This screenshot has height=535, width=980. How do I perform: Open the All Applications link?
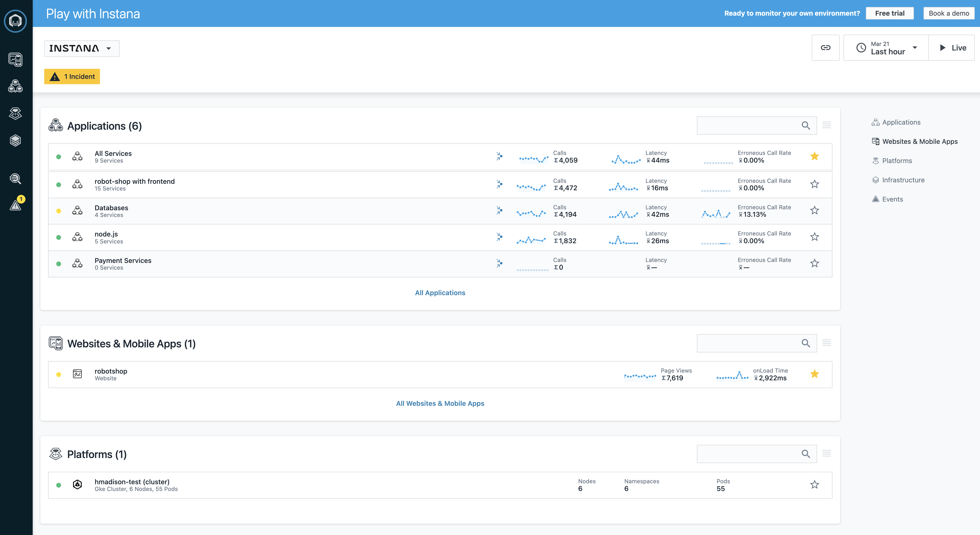click(x=440, y=293)
